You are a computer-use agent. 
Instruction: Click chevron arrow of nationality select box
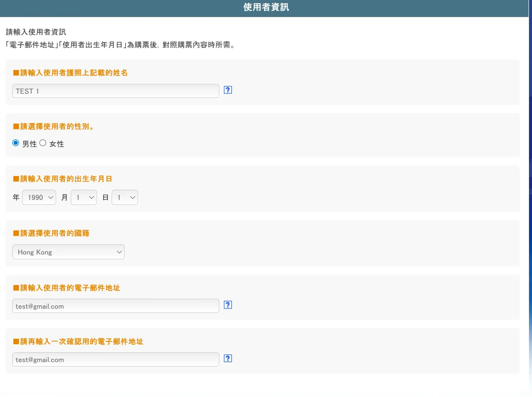(x=119, y=252)
